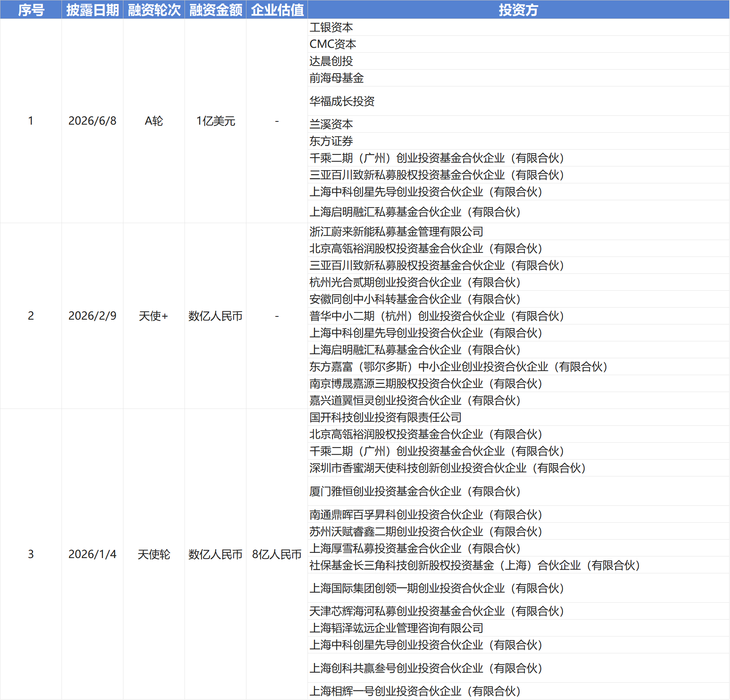Click the 融资轮次 header cell
Image resolution: width=730 pixels, height=700 pixels.
(x=154, y=10)
